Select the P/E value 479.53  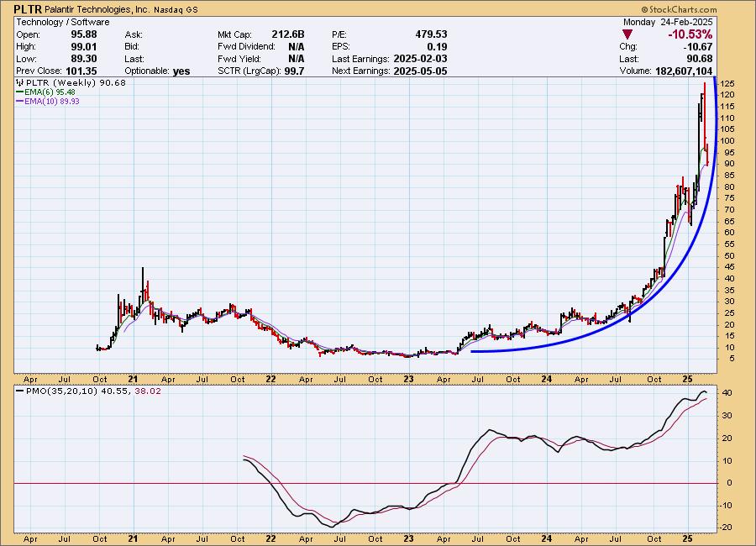(x=431, y=34)
